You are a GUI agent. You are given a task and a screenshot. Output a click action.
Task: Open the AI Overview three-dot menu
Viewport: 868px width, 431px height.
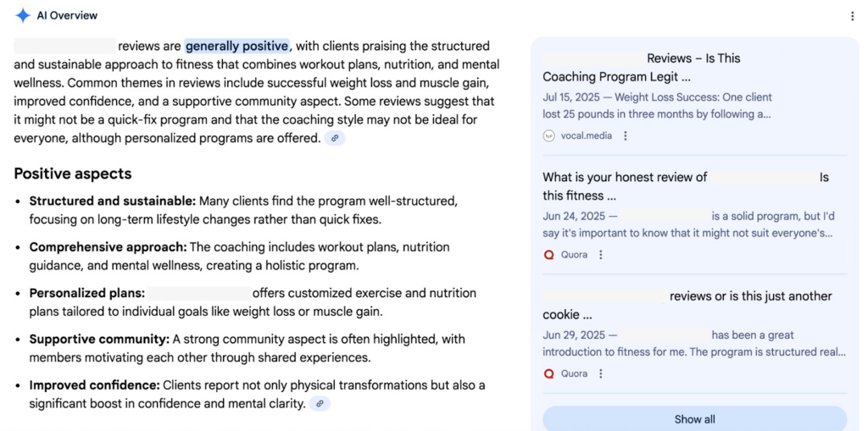pos(852,16)
